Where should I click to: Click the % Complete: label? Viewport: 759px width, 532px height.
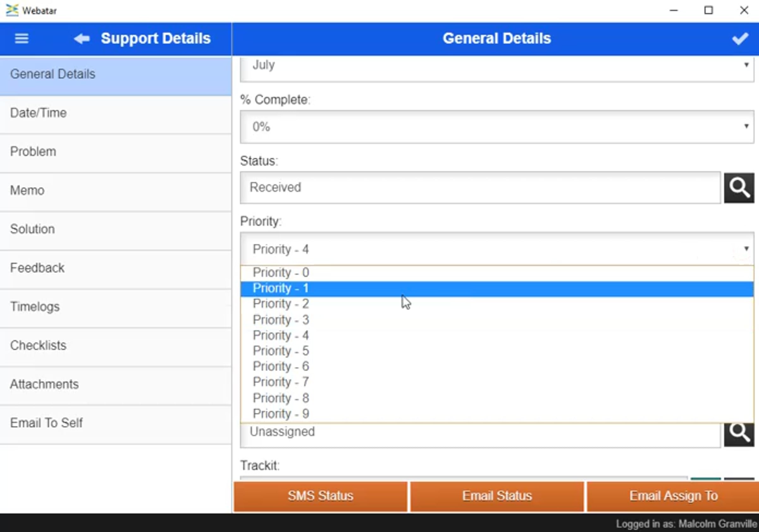click(275, 100)
